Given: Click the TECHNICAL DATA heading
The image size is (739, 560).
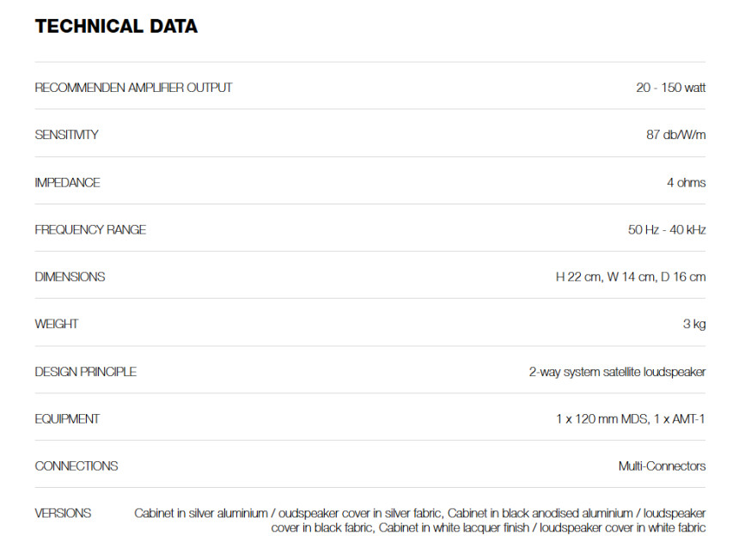Looking at the screenshot, I should pos(116,27).
